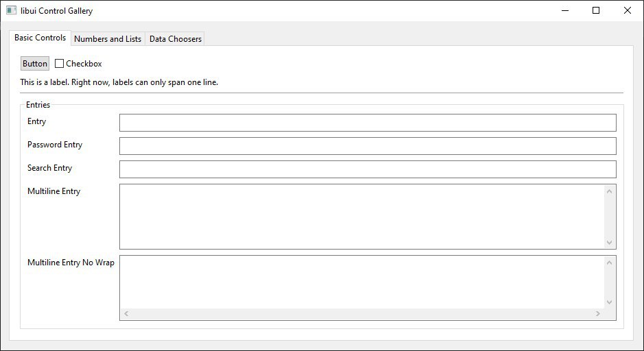Screen dimensions: 644x351
Task: Click No Wrap horizontal scroll right arrow
Action: pyautogui.click(x=597, y=314)
